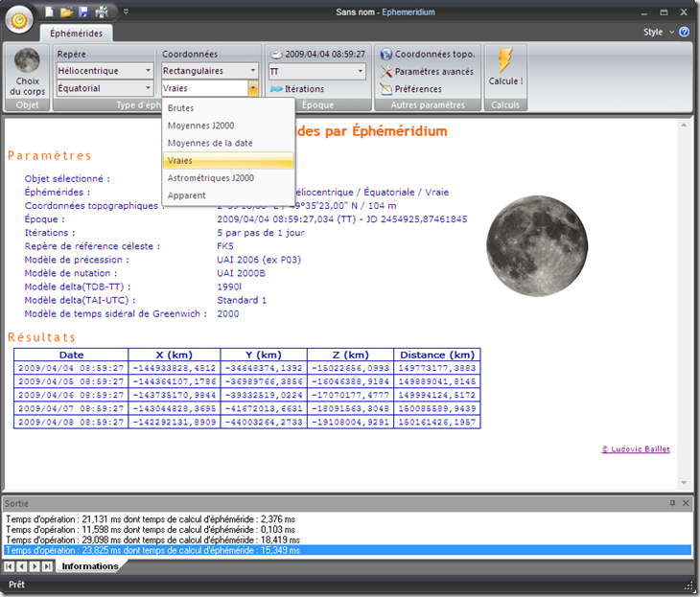
Task: Click the FK5 reference value
Action: point(225,246)
